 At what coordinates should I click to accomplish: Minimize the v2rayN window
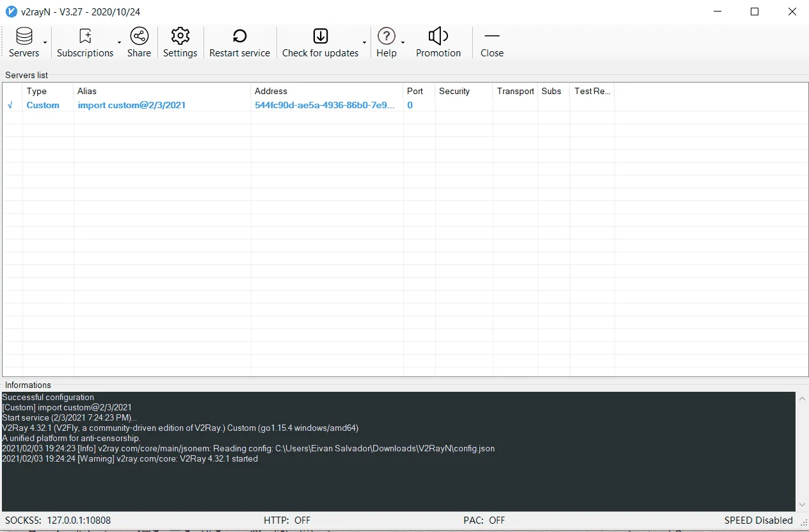(717, 12)
